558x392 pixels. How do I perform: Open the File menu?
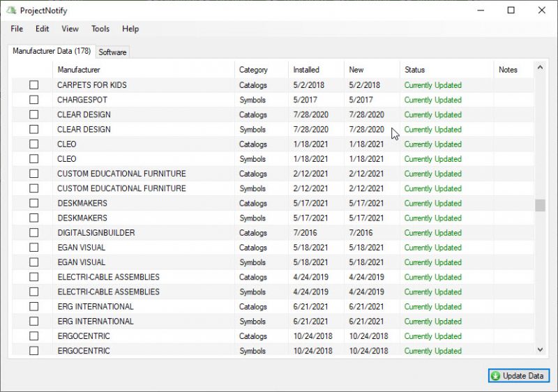pos(17,29)
